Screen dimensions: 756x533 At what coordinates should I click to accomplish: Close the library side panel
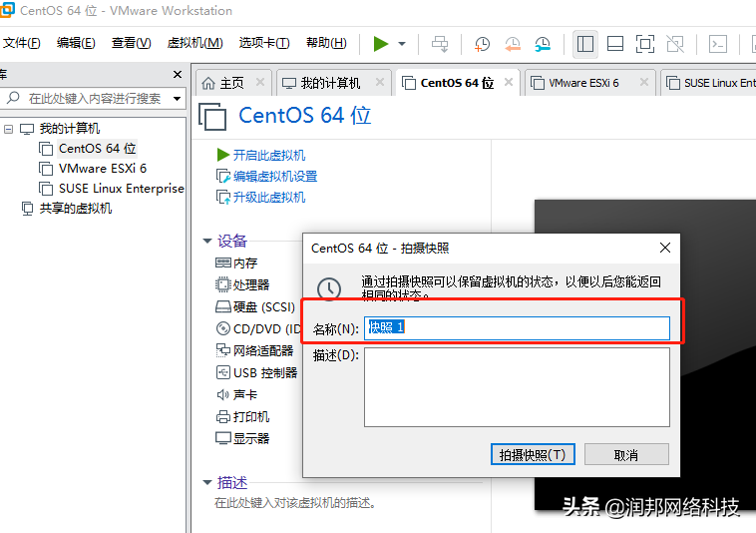point(178,74)
